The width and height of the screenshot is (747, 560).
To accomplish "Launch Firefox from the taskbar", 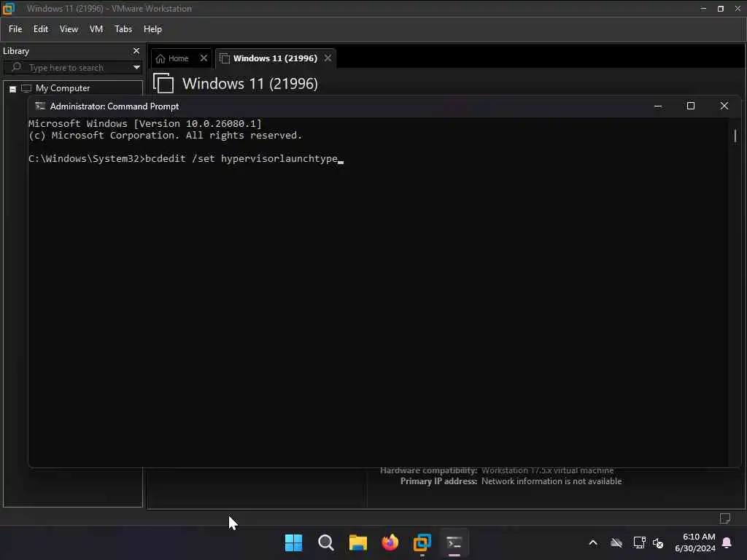I will 390,542.
